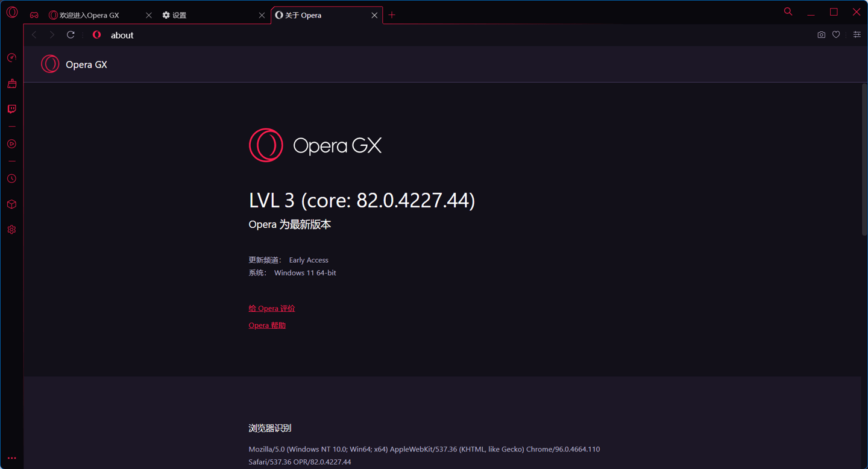Image resolution: width=868 pixels, height=469 pixels.
Task: Open History clock icon in sidebar
Action: [x=11, y=179]
